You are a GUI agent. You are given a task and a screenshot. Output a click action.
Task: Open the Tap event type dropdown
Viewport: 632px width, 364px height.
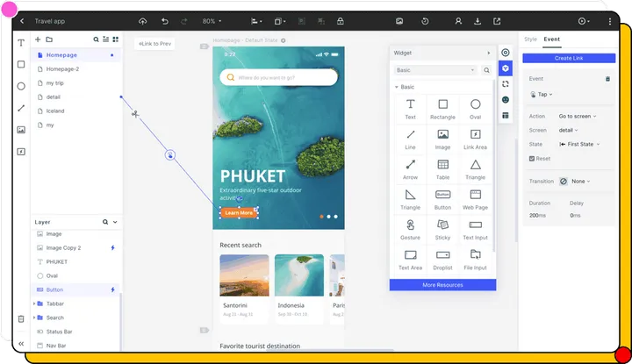pos(542,94)
